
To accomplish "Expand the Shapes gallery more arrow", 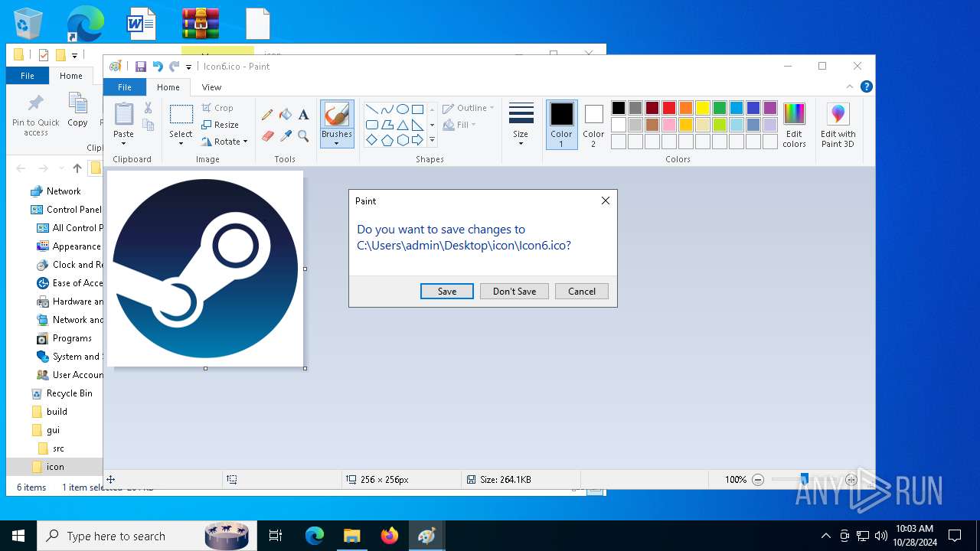I will pyautogui.click(x=432, y=140).
